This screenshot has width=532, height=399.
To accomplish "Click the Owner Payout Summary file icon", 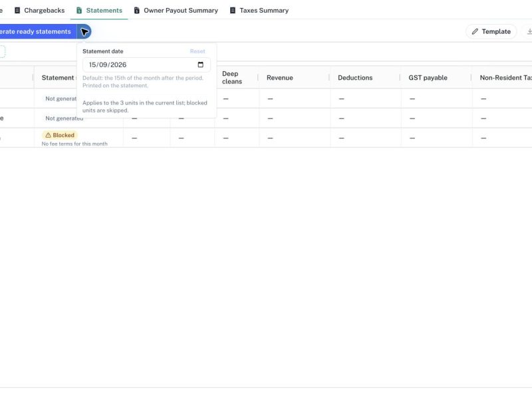I will point(137,11).
